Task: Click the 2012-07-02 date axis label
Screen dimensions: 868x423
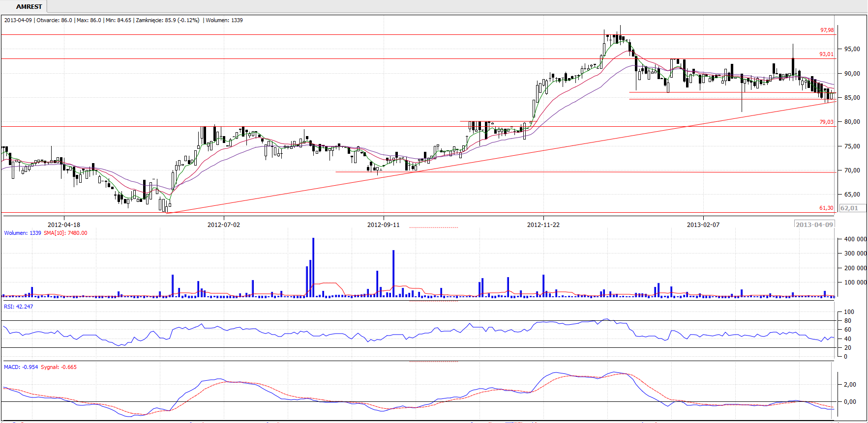Action: coord(224,225)
